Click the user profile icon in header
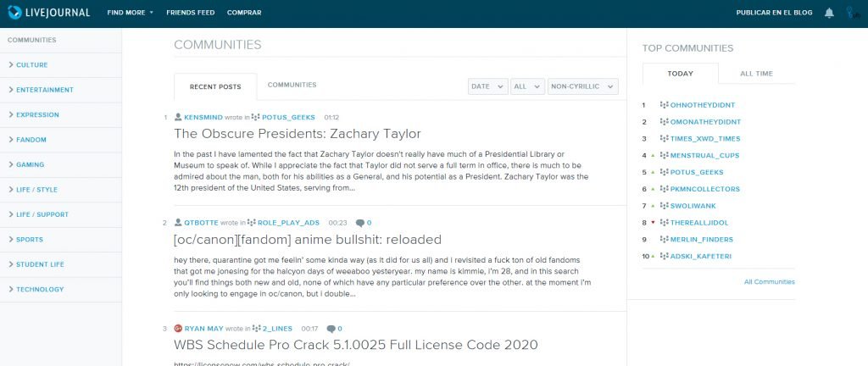Viewport: 868px width, 366px height. coord(850,13)
